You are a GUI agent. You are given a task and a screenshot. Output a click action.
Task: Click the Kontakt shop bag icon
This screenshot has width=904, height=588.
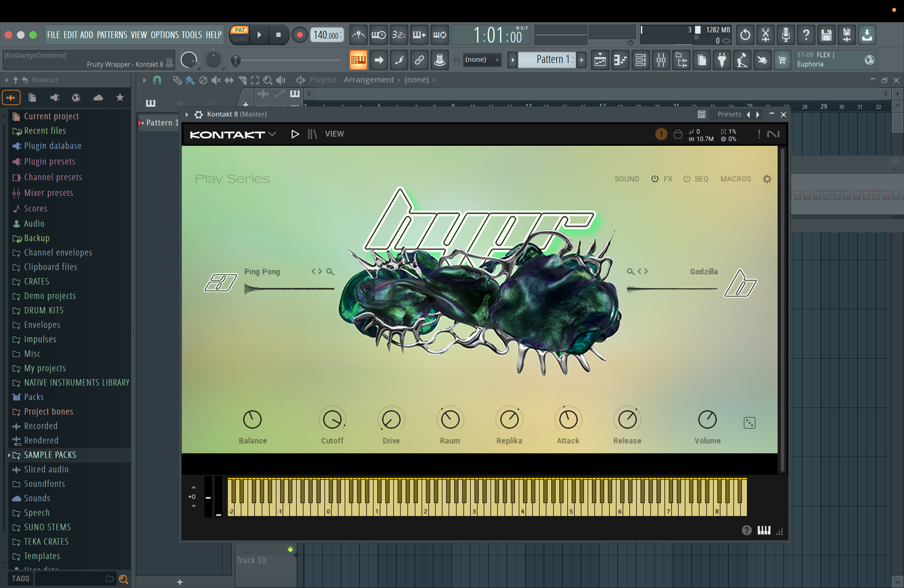678,134
